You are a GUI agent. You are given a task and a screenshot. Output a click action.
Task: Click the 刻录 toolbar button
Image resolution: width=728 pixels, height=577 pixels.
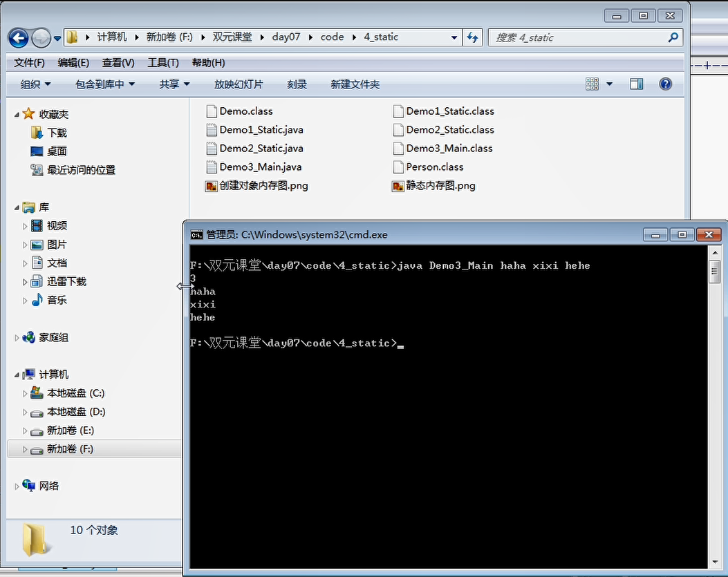pyautogui.click(x=296, y=84)
